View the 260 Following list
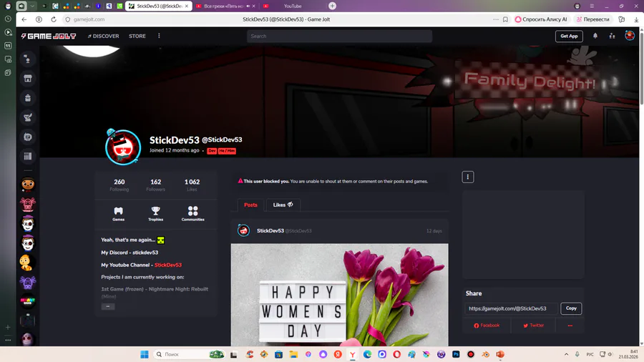 pyautogui.click(x=119, y=185)
